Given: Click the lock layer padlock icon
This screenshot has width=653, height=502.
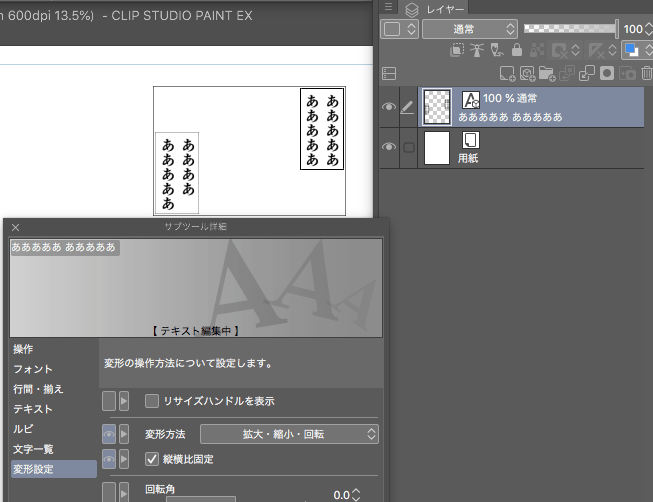Looking at the screenshot, I should [x=516, y=50].
